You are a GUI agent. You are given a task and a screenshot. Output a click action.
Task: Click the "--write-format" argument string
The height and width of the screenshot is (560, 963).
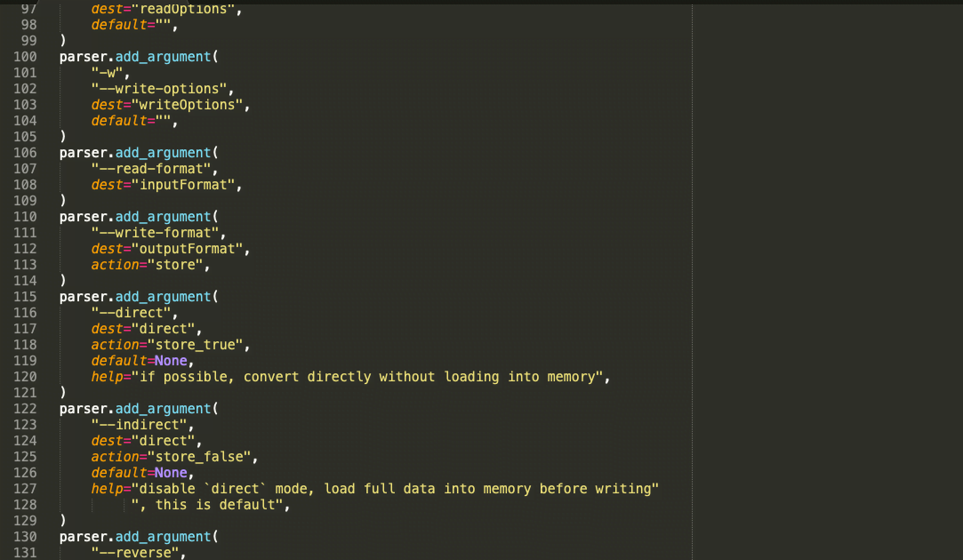click(157, 233)
